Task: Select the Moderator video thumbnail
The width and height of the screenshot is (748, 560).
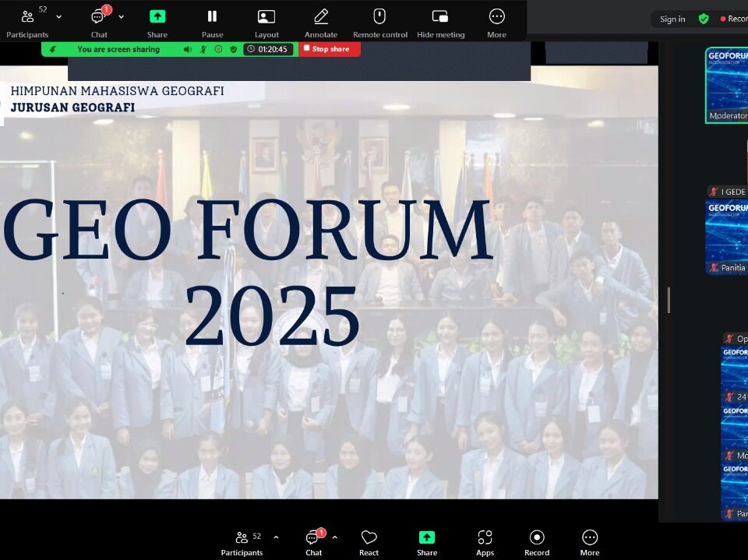Action: click(727, 86)
